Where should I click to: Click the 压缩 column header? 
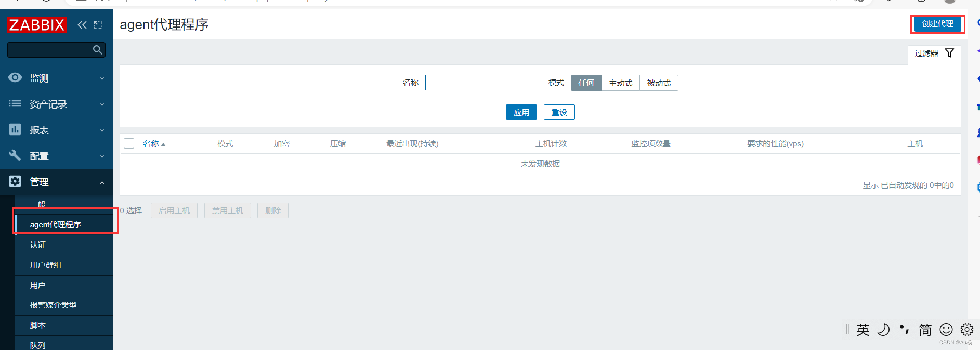[338, 144]
